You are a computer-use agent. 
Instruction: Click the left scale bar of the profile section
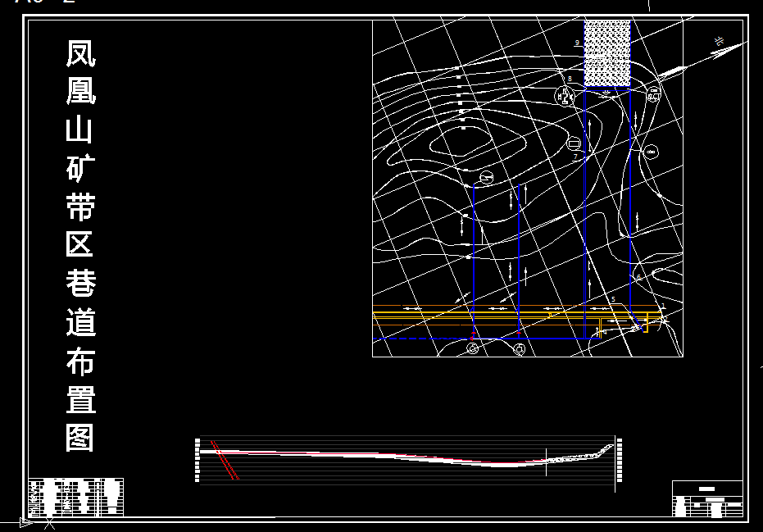pyautogui.click(x=197, y=461)
